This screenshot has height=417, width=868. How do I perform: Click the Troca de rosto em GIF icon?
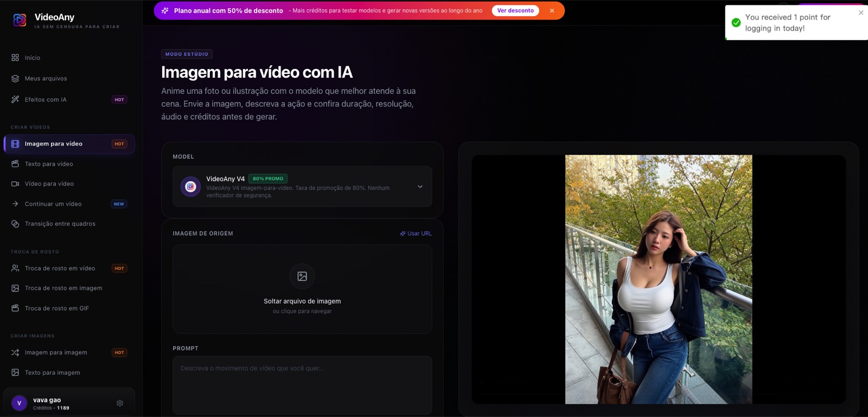(x=15, y=308)
